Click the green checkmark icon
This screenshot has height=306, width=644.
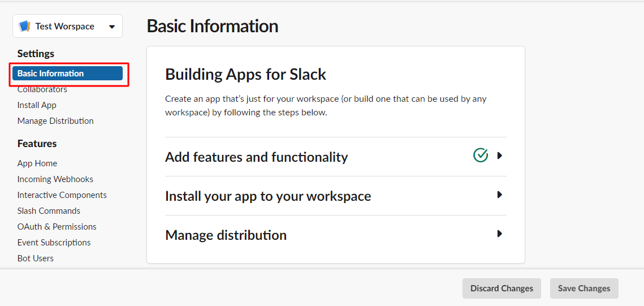tap(481, 155)
